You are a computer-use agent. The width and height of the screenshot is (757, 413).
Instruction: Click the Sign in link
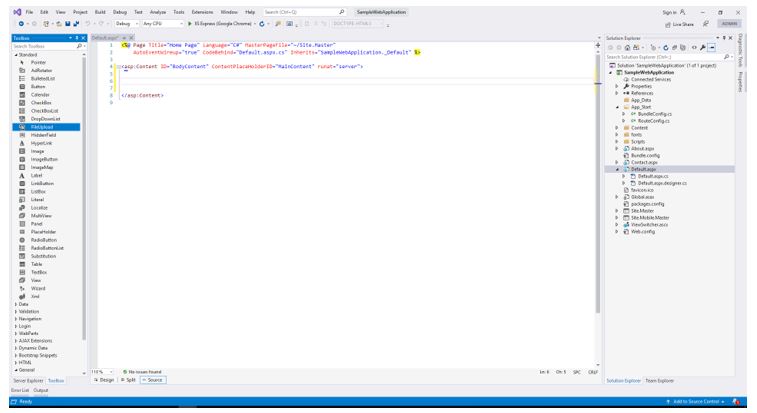(669, 13)
